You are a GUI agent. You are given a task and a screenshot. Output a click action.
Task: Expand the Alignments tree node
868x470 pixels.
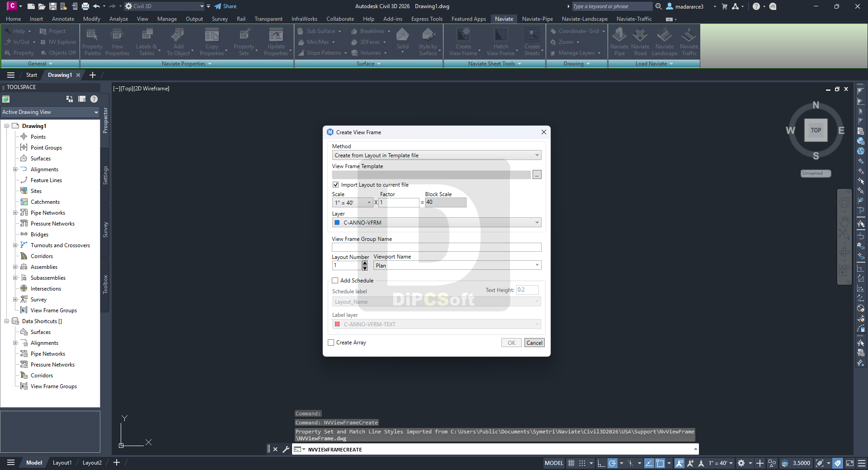(15, 169)
